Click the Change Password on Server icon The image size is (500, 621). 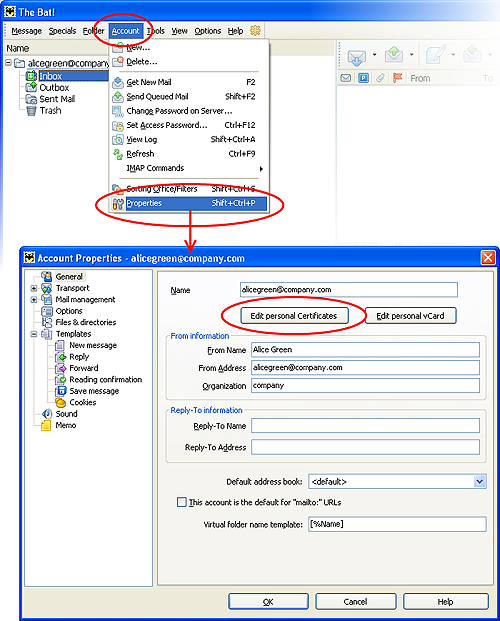[x=118, y=111]
